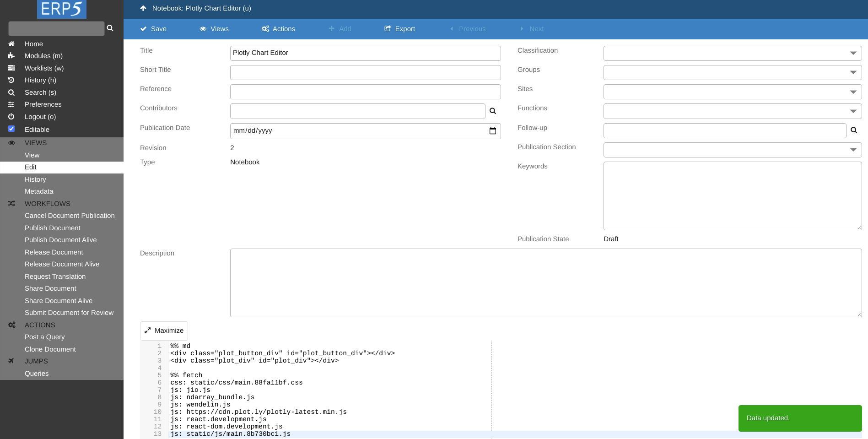
Task: Click code line 'css: static/css/main.88fa11bf.css'
Action: tap(237, 382)
